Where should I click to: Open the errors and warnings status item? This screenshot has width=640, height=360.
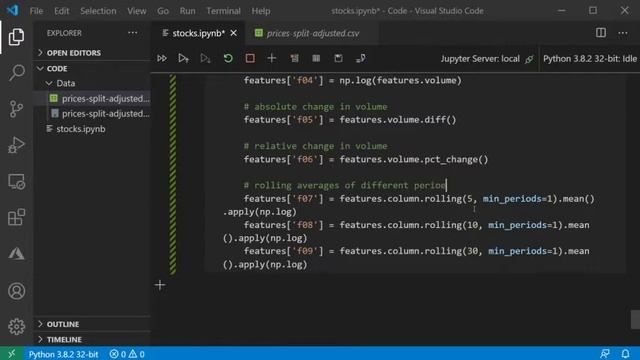127,354
